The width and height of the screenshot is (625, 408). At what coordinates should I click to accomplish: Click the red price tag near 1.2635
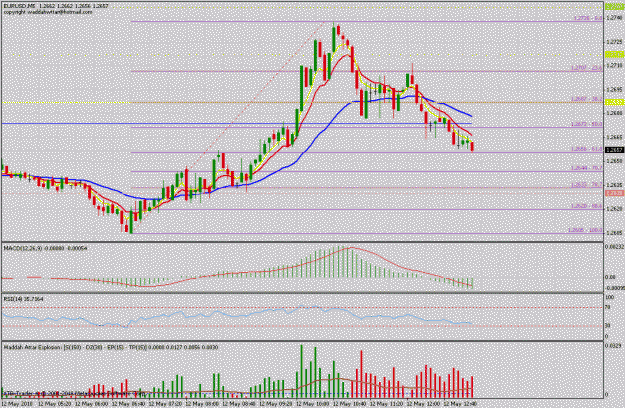coord(614,193)
